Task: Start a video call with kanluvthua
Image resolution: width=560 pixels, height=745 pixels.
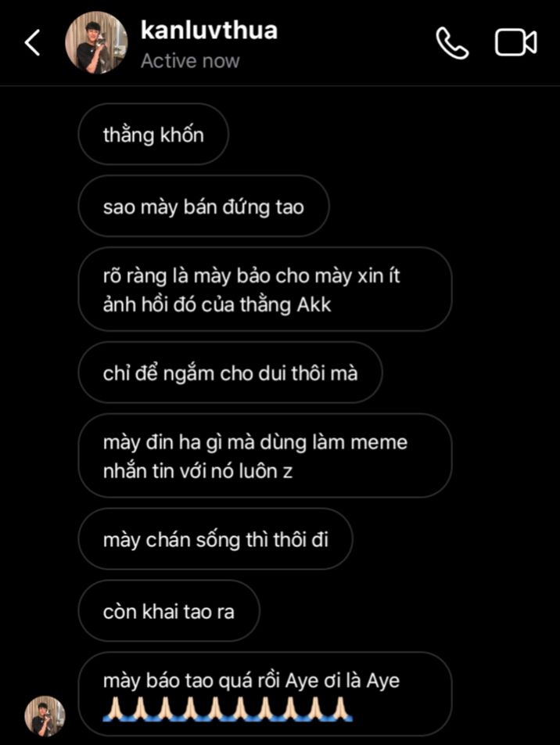Action: 516,43
